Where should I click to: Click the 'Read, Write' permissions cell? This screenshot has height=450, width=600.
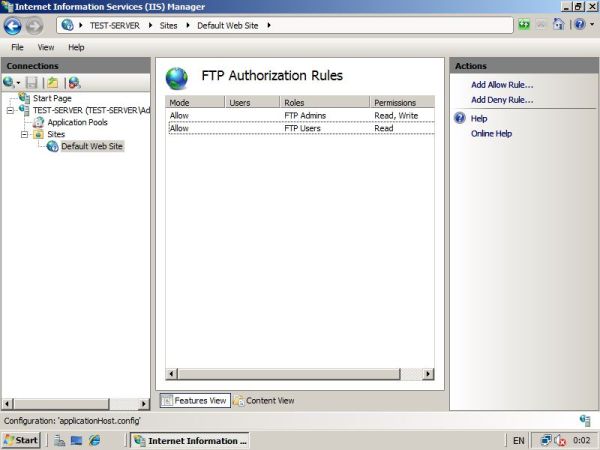tap(396, 115)
